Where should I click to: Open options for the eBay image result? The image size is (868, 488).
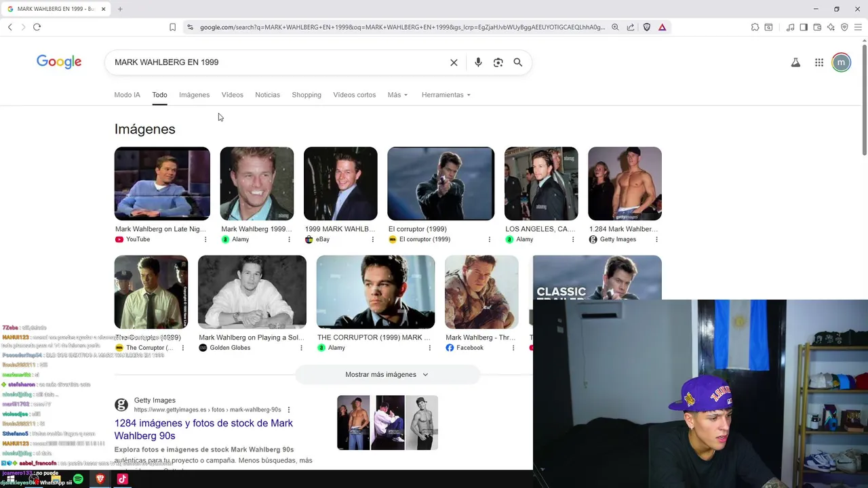click(372, 239)
